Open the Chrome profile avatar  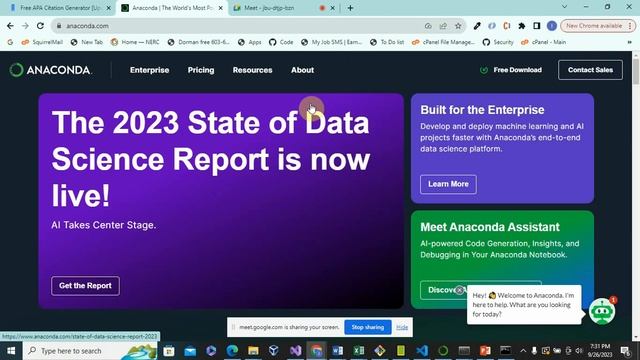point(552,26)
